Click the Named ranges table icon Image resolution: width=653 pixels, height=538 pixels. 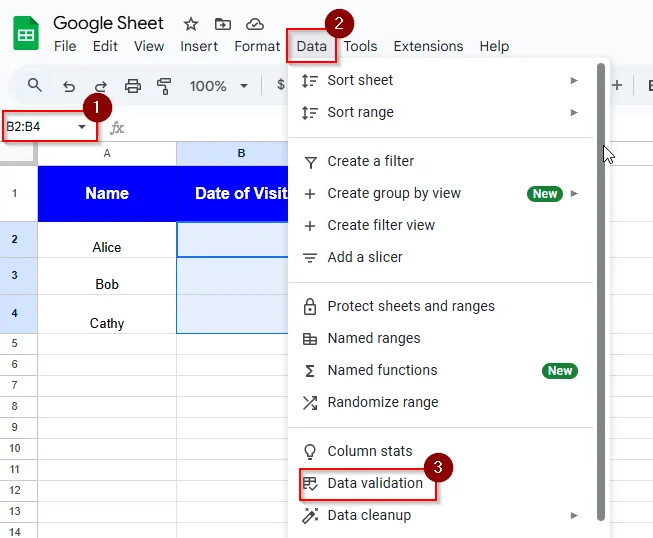pos(310,339)
